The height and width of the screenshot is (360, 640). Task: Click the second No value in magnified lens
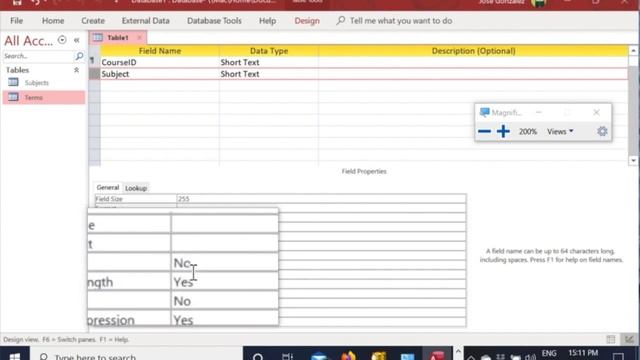[x=182, y=301]
